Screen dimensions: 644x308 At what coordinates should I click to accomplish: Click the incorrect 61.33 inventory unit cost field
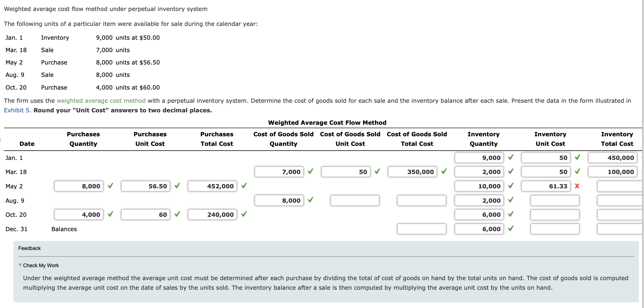(546, 186)
